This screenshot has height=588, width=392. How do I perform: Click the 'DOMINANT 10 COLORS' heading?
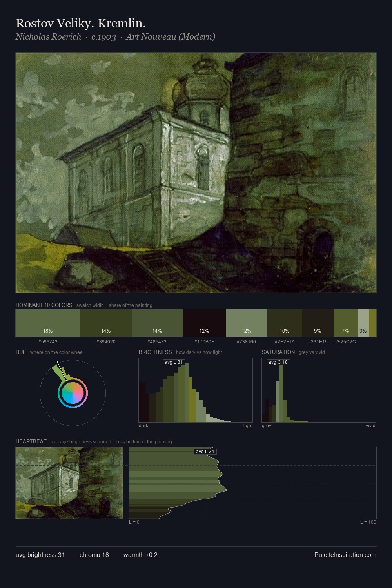click(x=44, y=305)
